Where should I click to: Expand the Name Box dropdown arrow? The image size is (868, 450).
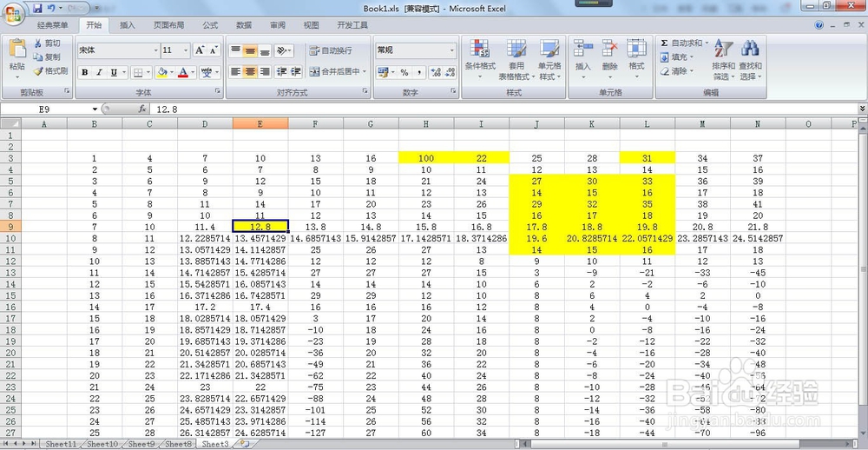[95, 109]
